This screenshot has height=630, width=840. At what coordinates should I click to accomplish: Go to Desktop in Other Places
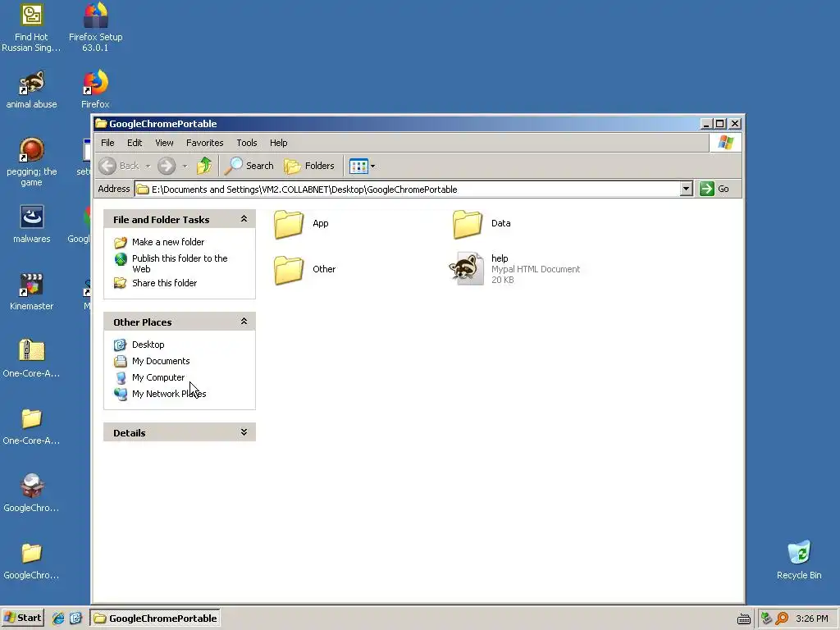point(148,345)
